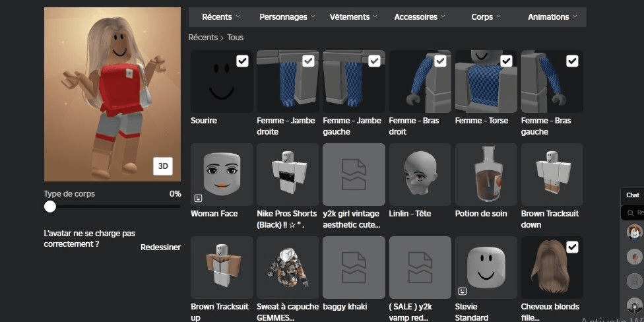The image size is (644, 322).
Task: Select the Woman Face thumbnail
Action: [222, 175]
